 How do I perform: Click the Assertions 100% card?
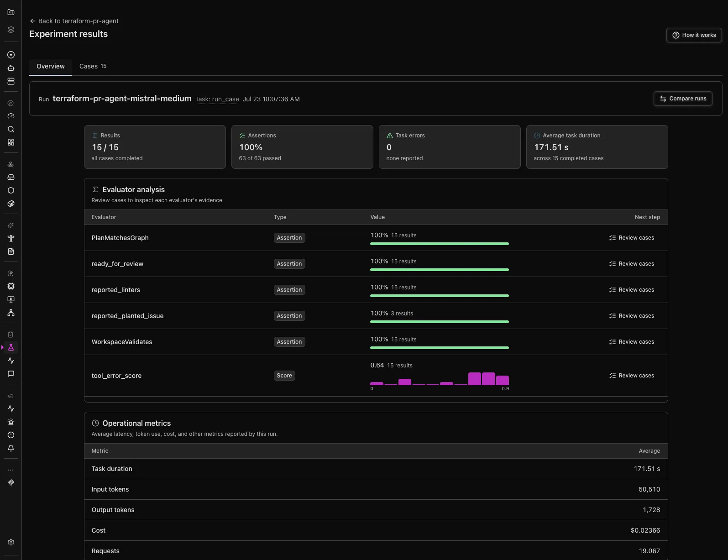[302, 147]
